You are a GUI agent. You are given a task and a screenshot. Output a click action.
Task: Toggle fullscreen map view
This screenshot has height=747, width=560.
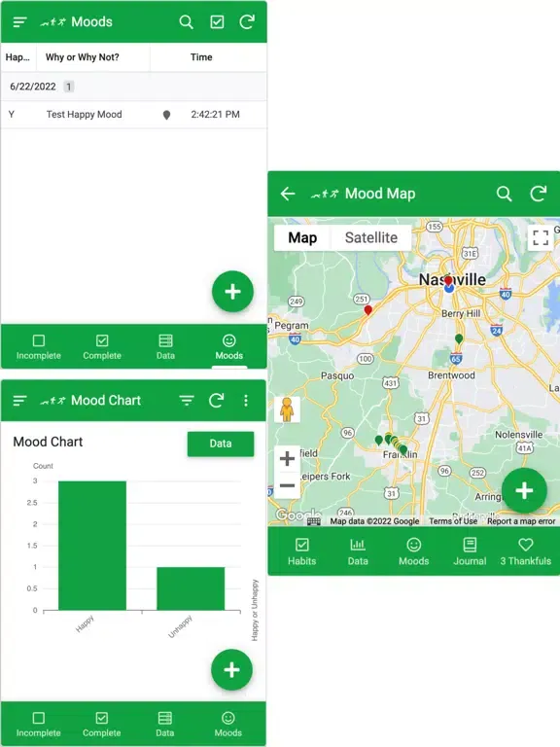(x=541, y=237)
